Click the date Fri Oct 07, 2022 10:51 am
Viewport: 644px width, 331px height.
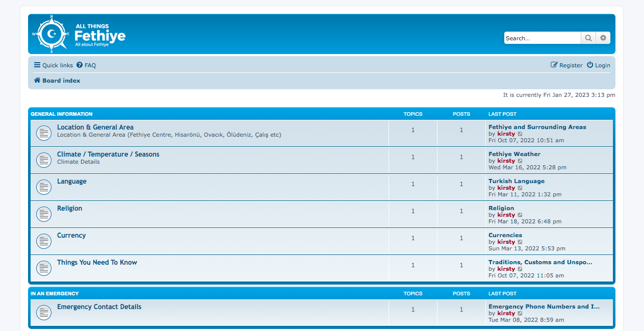click(526, 140)
